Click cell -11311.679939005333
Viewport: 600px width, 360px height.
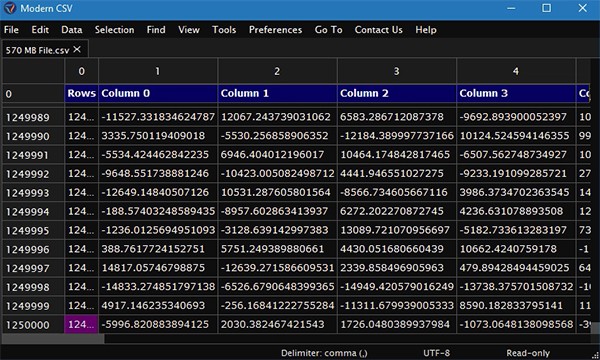[396, 306]
